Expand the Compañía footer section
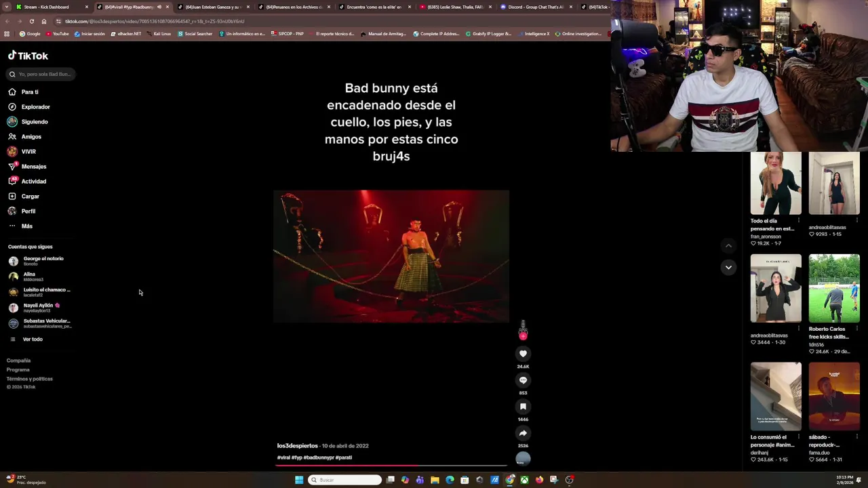Screen dimensions: 868x488 pos(18,361)
